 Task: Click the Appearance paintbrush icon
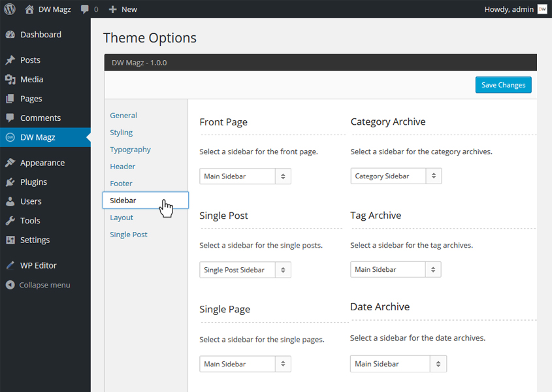click(x=10, y=163)
